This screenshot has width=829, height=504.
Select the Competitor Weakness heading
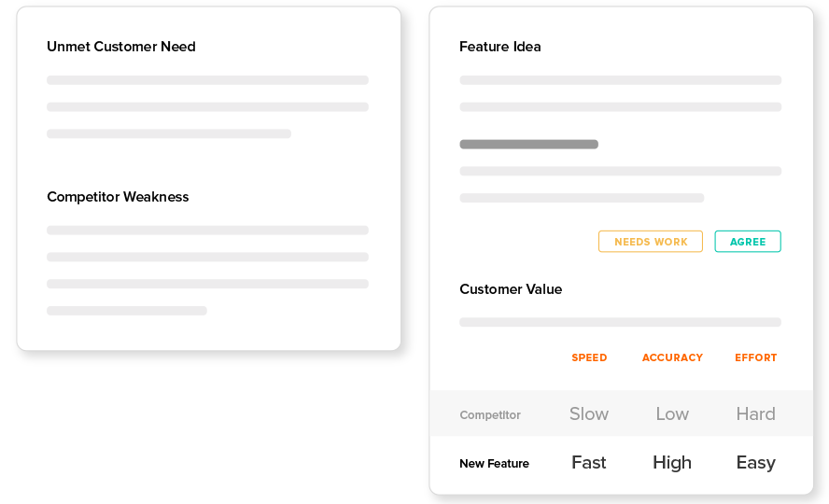(x=118, y=197)
